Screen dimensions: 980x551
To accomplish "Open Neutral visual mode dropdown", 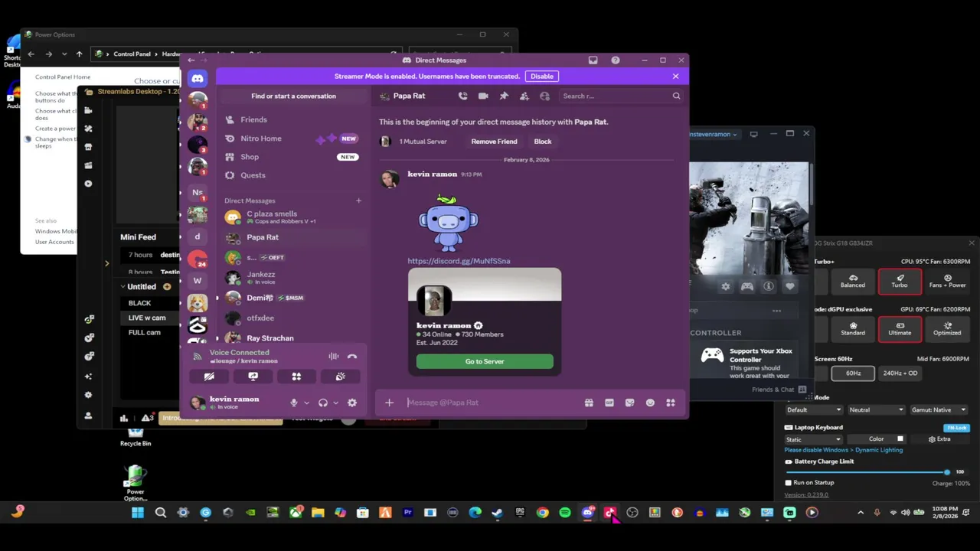I will [876, 410].
